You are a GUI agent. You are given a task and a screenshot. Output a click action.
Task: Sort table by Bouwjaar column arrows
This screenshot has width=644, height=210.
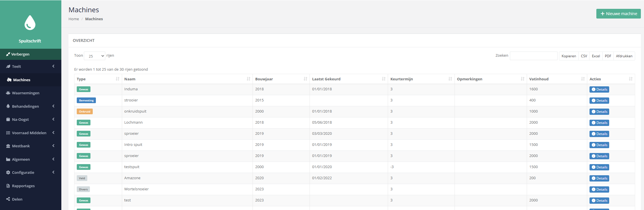[x=306, y=79]
